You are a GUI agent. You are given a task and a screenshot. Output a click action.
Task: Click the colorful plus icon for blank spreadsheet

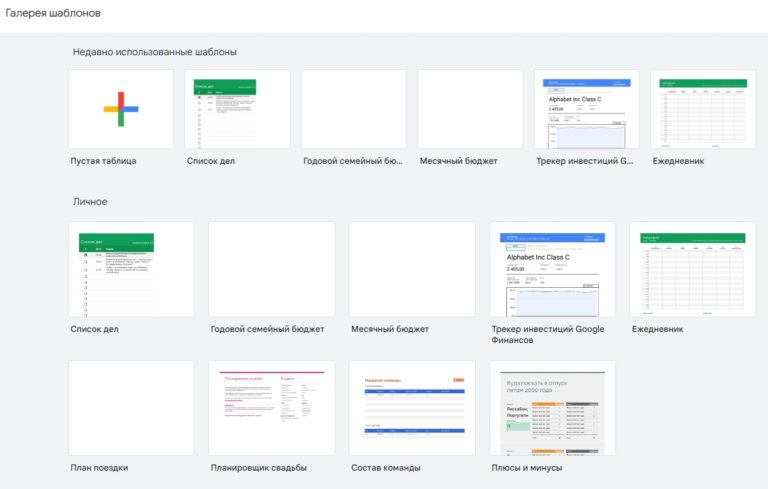[x=120, y=109]
